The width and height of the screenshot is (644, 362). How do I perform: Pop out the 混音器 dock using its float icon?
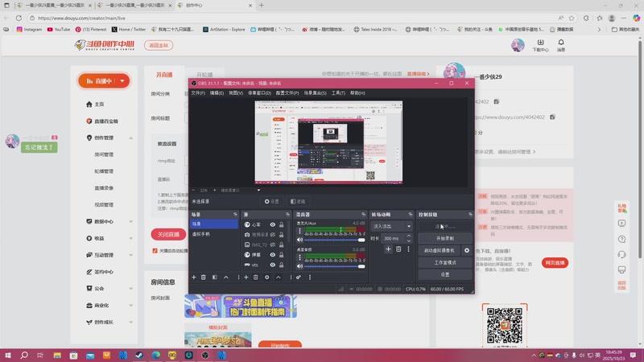[364, 215]
